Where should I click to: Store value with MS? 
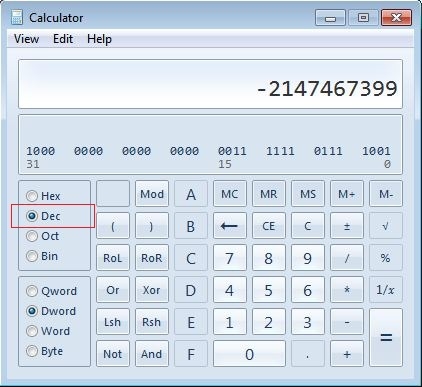point(308,194)
